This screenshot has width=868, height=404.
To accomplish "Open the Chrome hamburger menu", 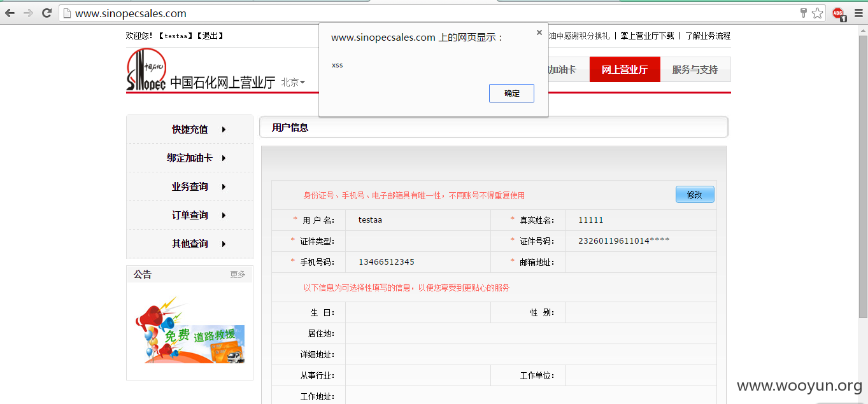I will coord(858,13).
